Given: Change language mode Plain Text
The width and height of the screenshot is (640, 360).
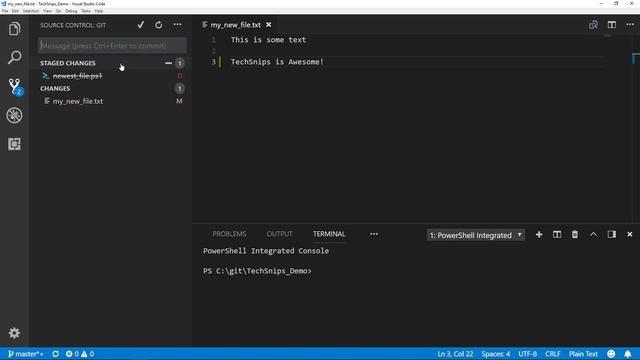Looking at the screenshot, I should point(583,354).
